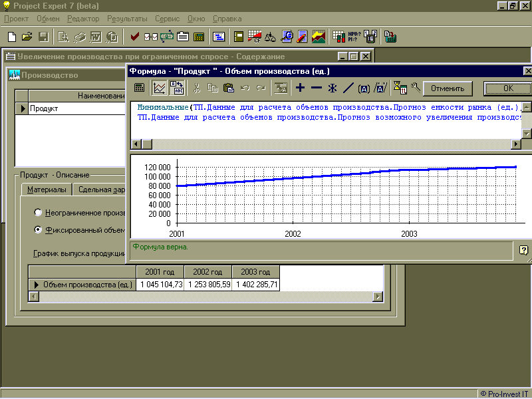The image size is (532, 399).
Task: Insert the minus operator into formula
Action: pyautogui.click(x=317, y=88)
